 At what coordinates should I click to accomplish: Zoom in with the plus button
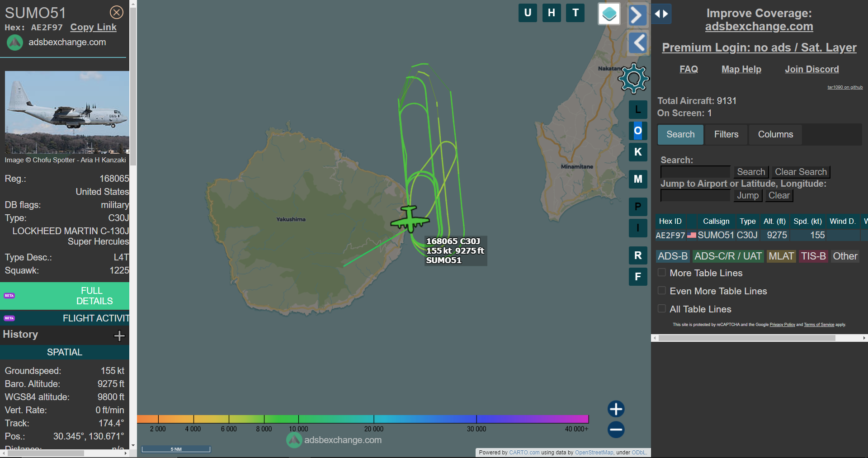pyautogui.click(x=616, y=409)
